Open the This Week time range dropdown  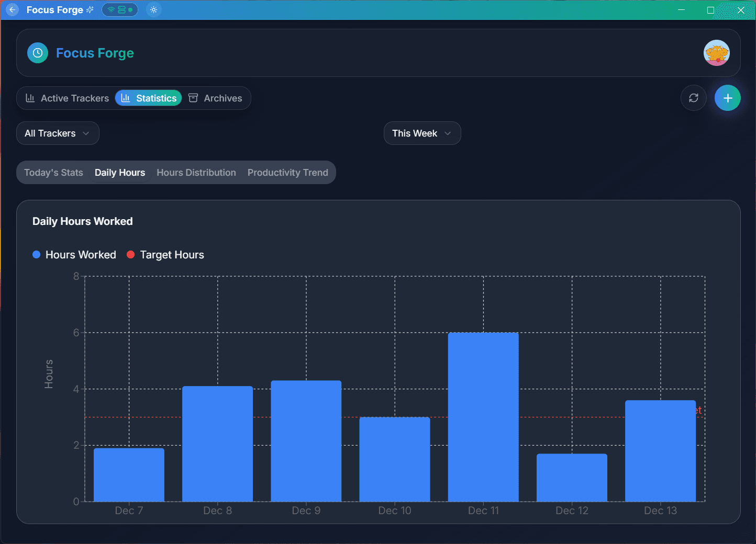point(422,133)
